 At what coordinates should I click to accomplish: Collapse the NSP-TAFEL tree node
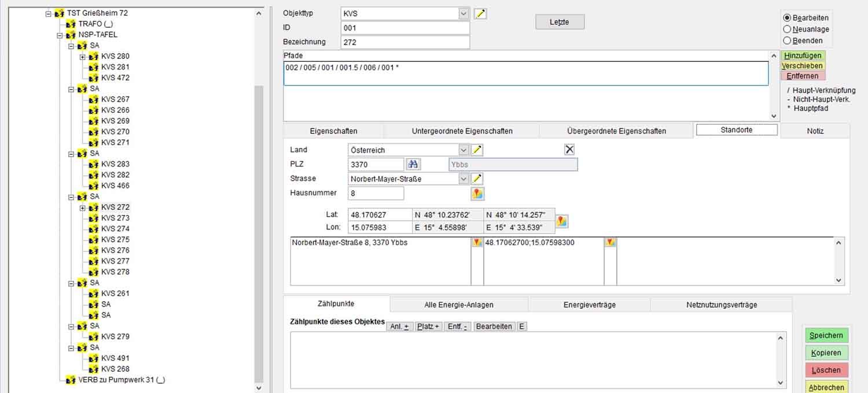pyautogui.click(x=60, y=35)
